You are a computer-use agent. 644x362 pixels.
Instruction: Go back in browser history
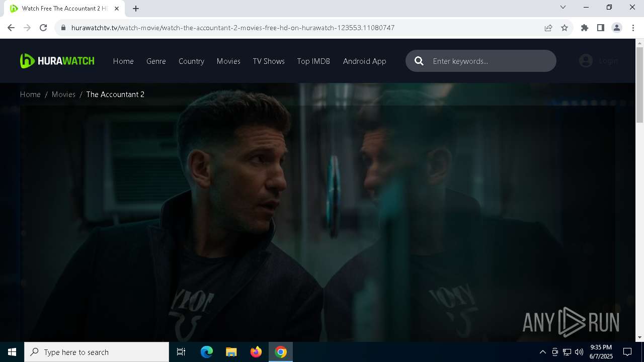(11, 28)
